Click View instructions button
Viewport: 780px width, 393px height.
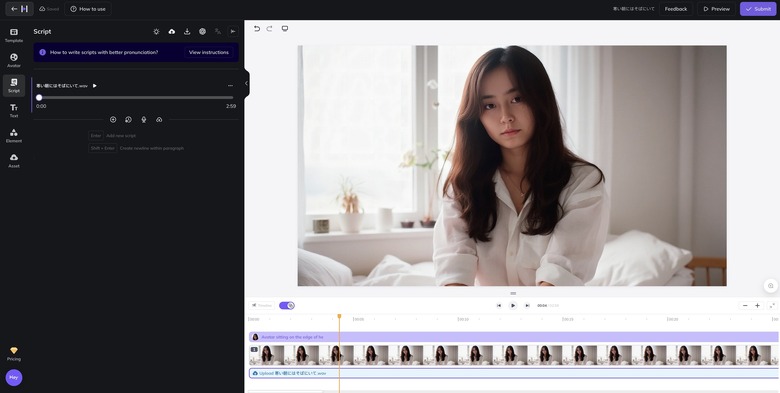[x=209, y=52]
